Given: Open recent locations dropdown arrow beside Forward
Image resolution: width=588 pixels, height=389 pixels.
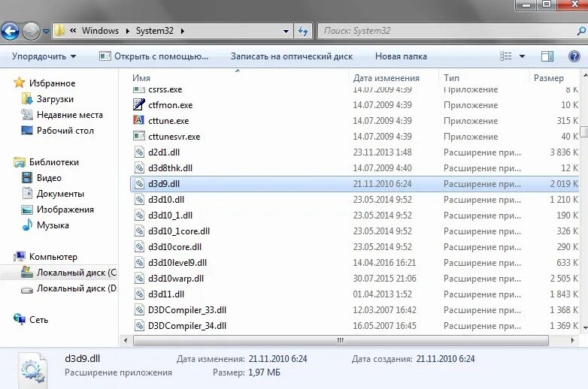Looking at the screenshot, I should [x=46, y=32].
